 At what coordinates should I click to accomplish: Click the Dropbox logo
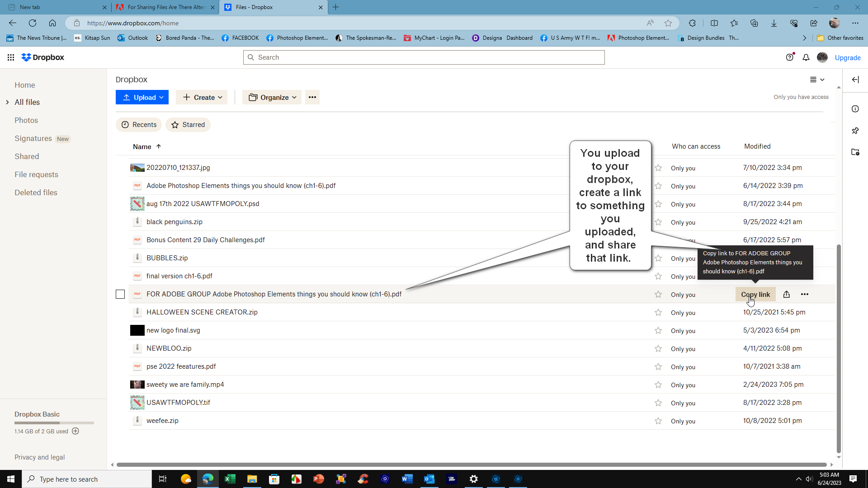point(42,57)
